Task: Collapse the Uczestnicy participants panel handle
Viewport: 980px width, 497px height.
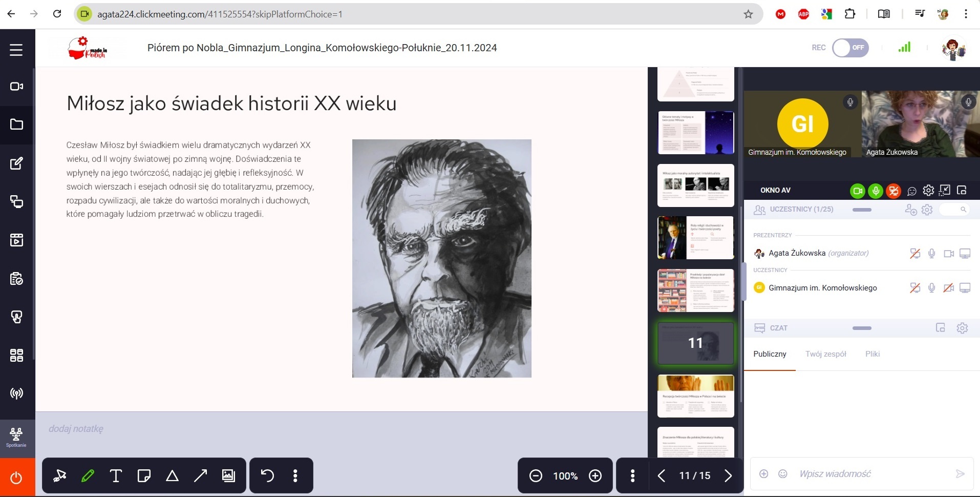Action: point(862,210)
